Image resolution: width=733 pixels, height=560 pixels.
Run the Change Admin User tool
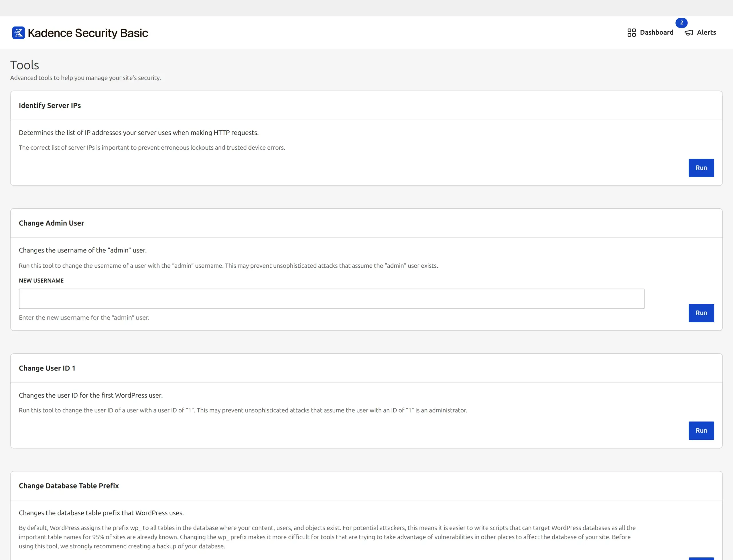click(x=701, y=313)
